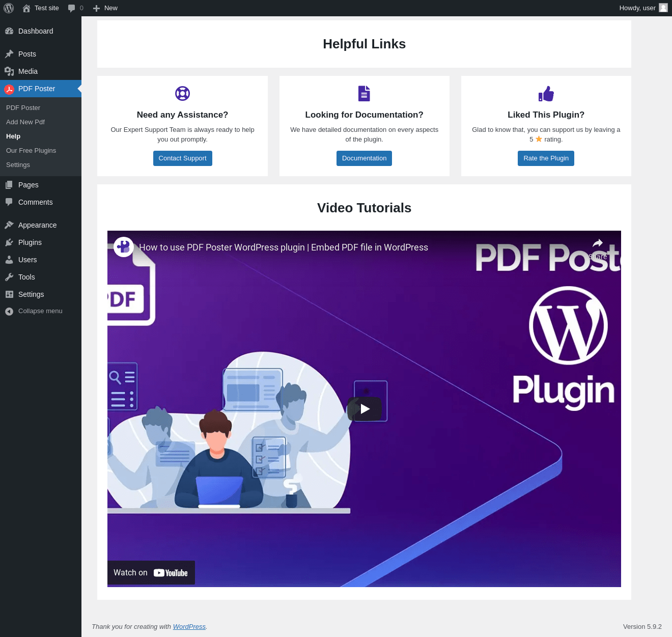Image resolution: width=672 pixels, height=637 pixels.
Task: Open the WordPress footer link
Action: [189, 627]
